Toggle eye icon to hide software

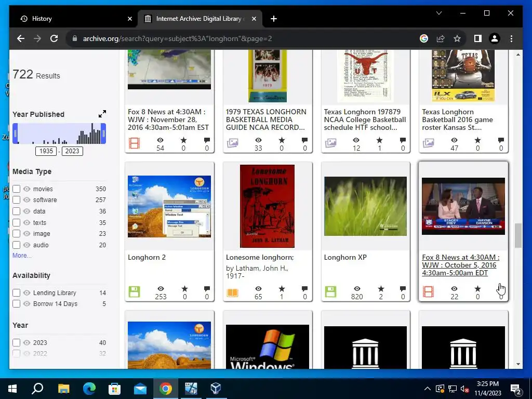coord(27,200)
